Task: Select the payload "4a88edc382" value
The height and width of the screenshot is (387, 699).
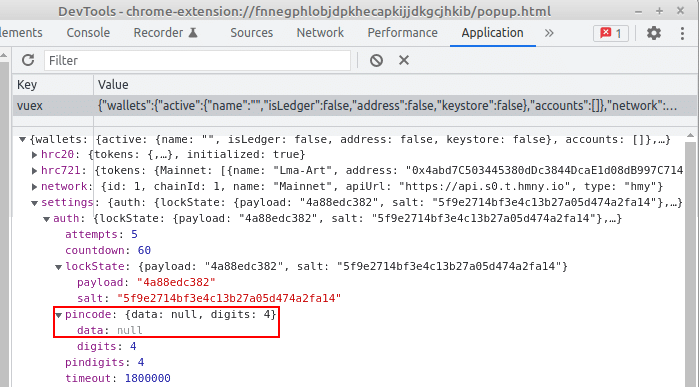Action: 176,283
